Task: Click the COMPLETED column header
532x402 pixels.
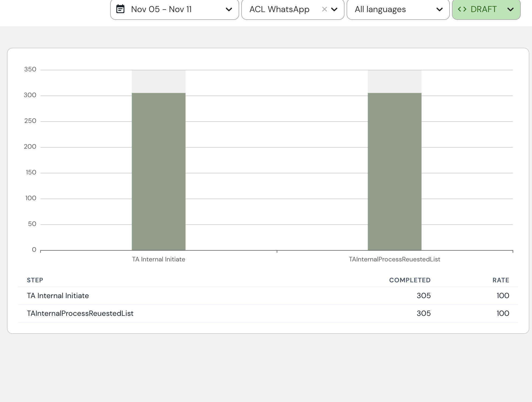Action: pos(410,280)
